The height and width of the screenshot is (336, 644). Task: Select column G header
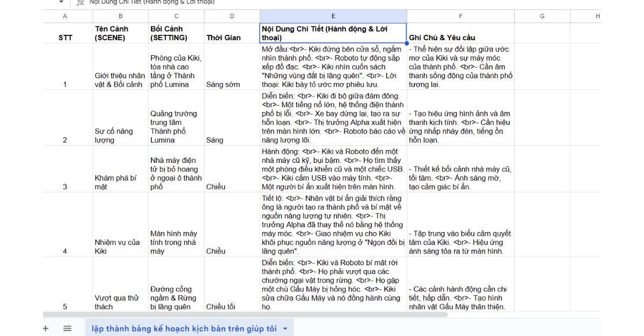pos(542,16)
